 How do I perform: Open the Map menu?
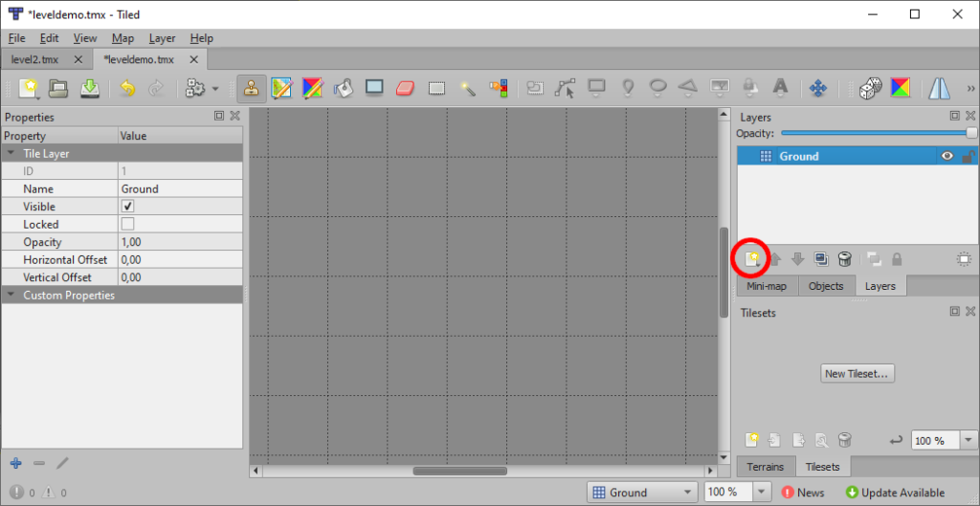(123, 38)
